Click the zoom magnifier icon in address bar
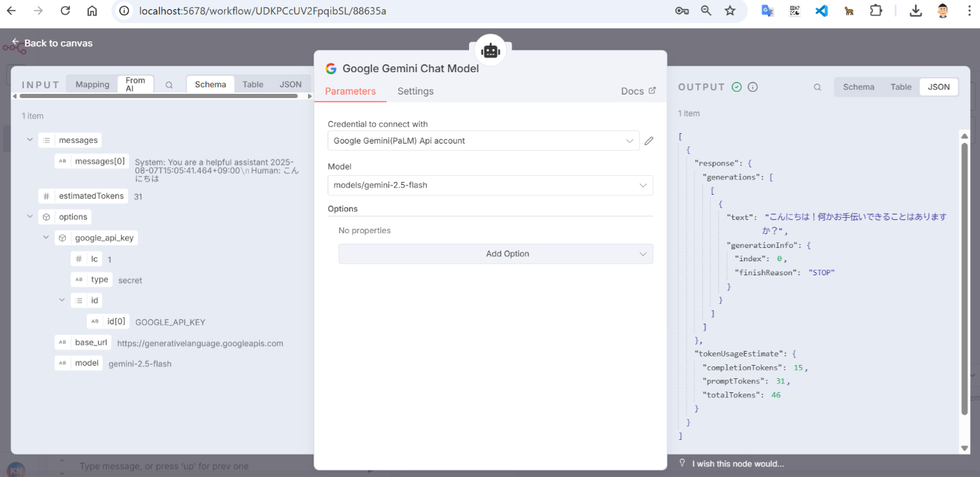Screen dimensions: 980x477 point(706,11)
